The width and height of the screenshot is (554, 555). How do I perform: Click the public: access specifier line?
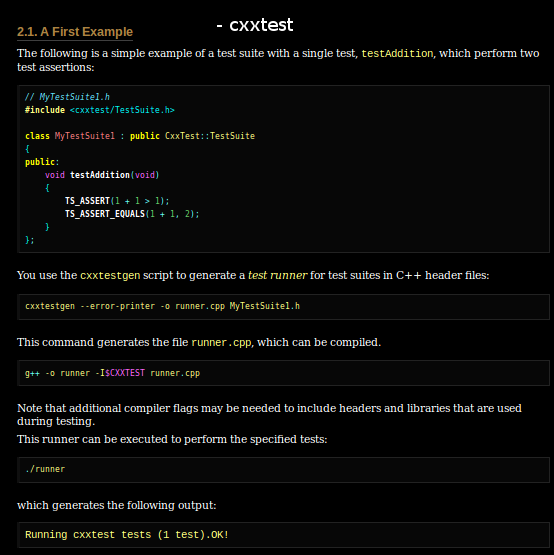pyautogui.click(x=42, y=162)
